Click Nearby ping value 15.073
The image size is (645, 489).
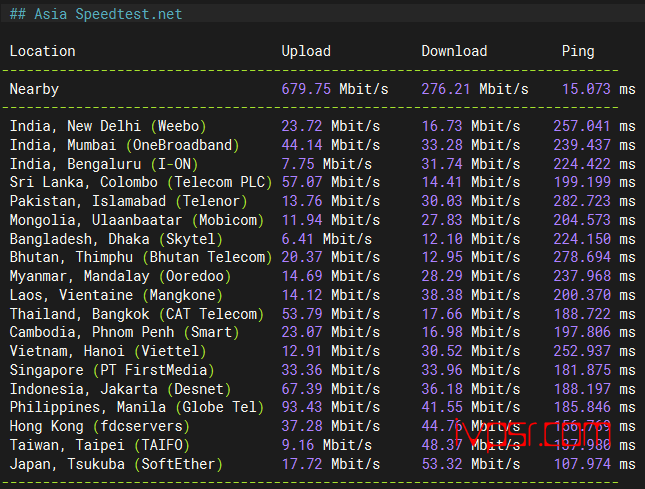(586, 89)
